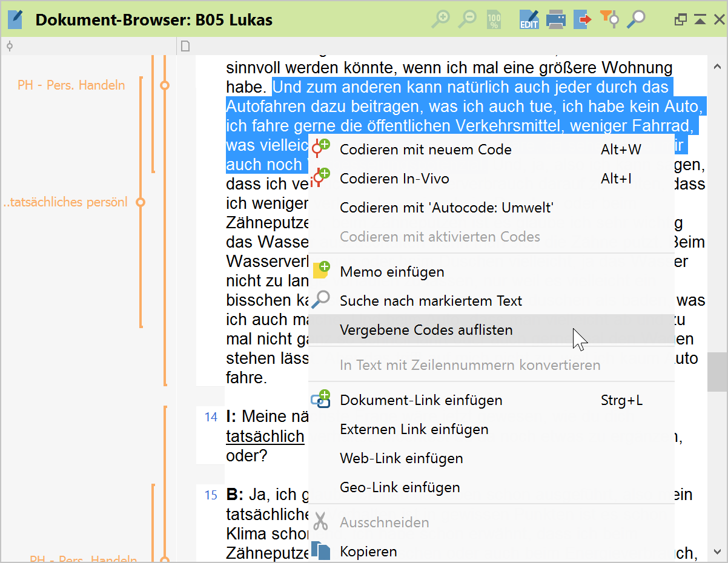This screenshot has height=563, width=728.
Task: Select Geo-Link einfügen
Action: (x=491, y=487)
